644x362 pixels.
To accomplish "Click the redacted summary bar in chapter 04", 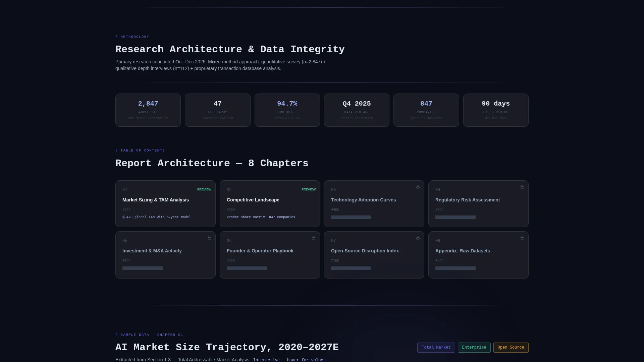I will [x=455, y=217].
